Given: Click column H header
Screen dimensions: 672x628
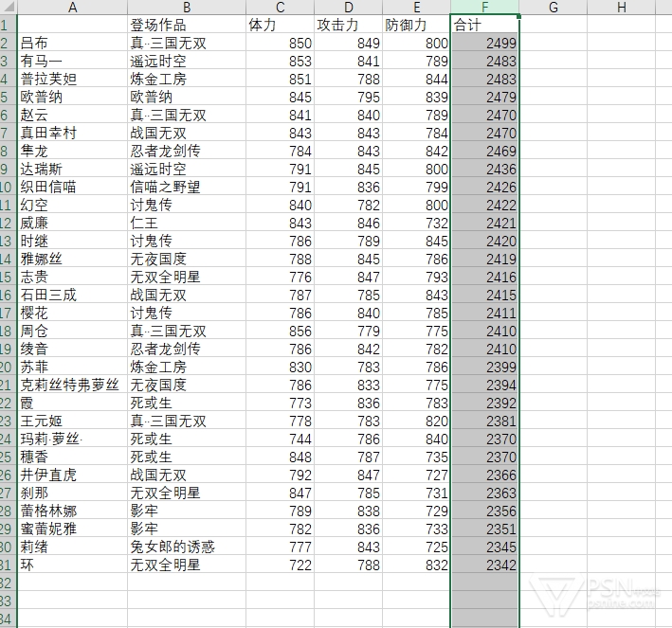Looking at the screenshot, I should click(621, 8).
